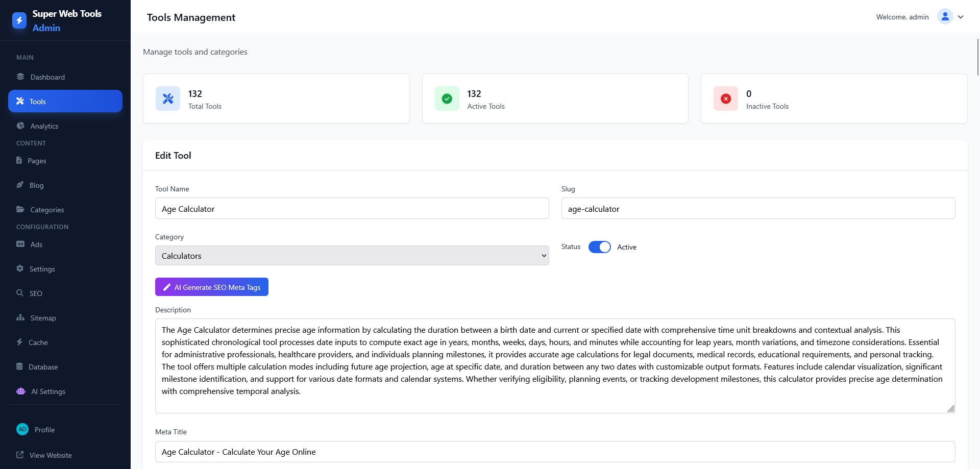
Task: Click the Super Web Tools lightning logo
Action: pyautogui.click(x=19, y=20)
